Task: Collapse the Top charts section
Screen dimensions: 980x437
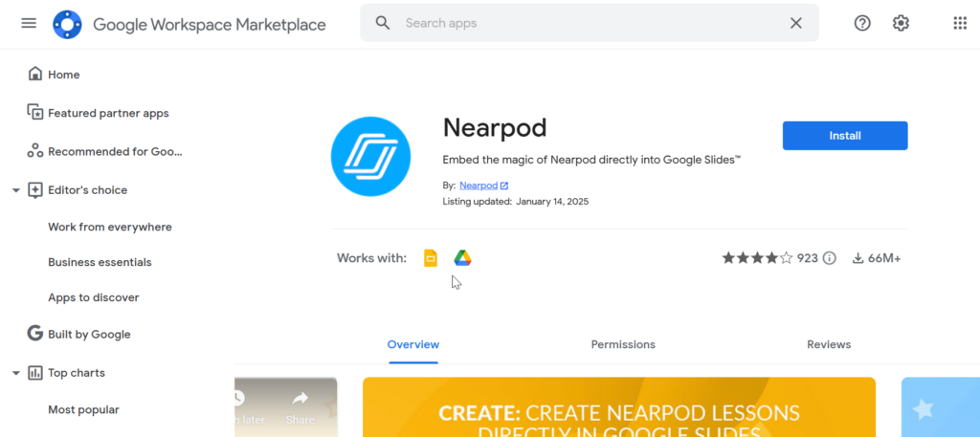Action: point(16,373)
